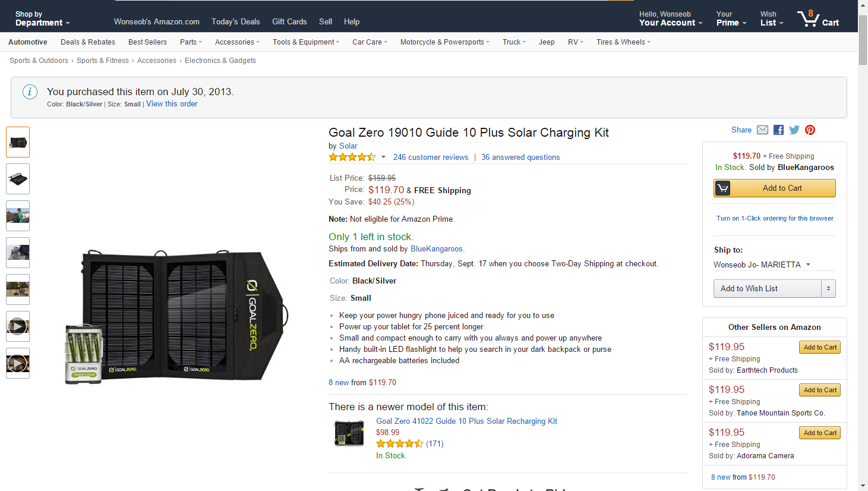868x491 pixels.
Task: Click View this order link
Action: 172,104
